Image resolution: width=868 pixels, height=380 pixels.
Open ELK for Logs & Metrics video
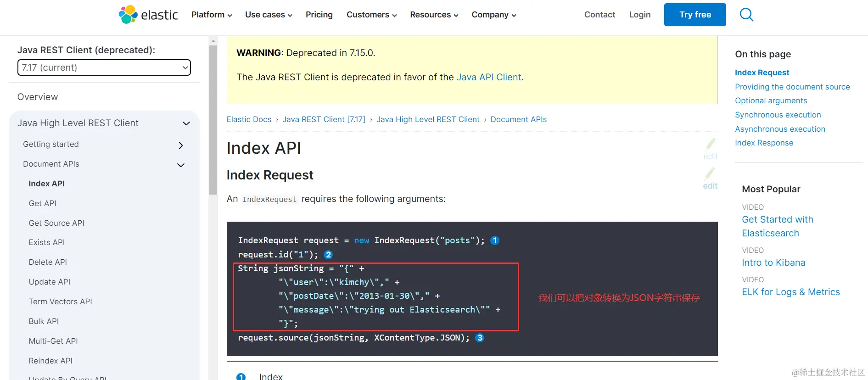point(790,292)
